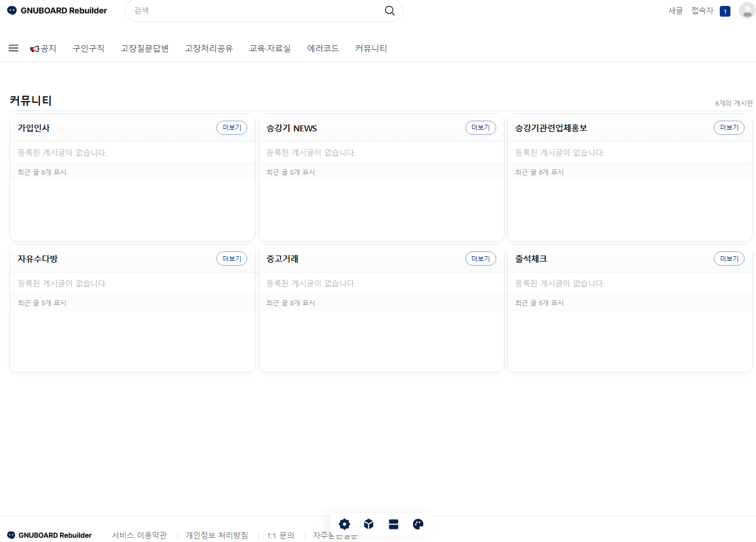The width and height of the screenshot is (756, 542).
Task: Click 더보기 on 가입인사 board
Action: [x=232, y=128]
